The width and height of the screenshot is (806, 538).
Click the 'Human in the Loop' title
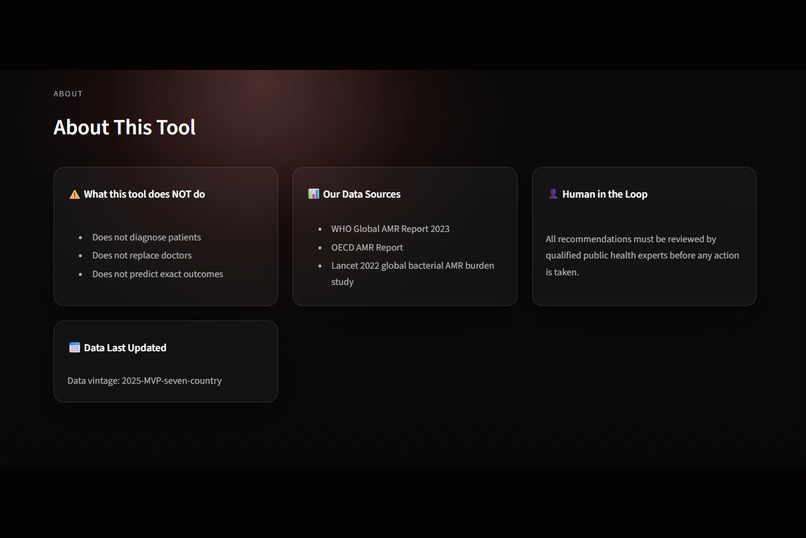tap(604, 194)
